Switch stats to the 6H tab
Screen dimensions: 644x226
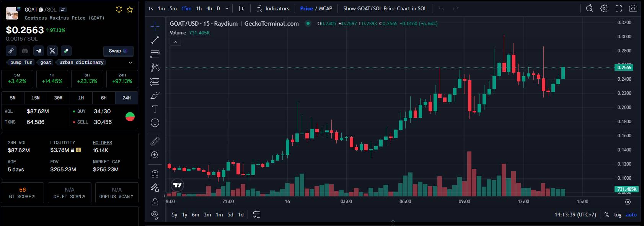(104, 98)
